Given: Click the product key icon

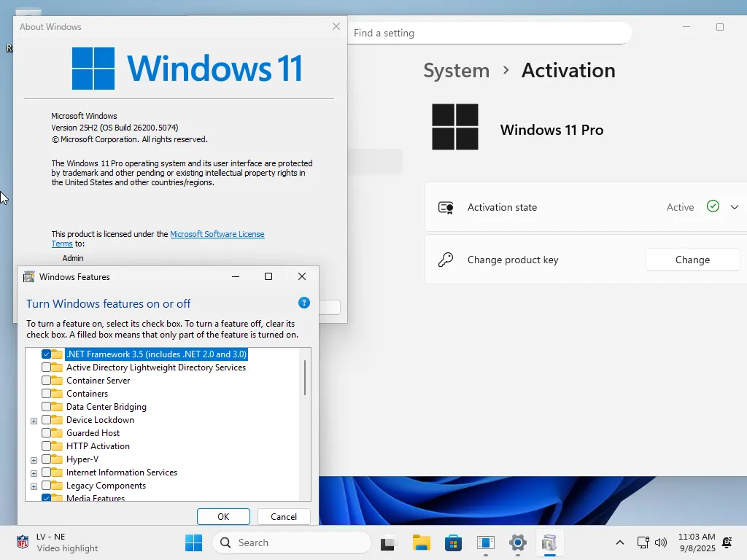Looking at the screenshot, I should pos(446,260).
